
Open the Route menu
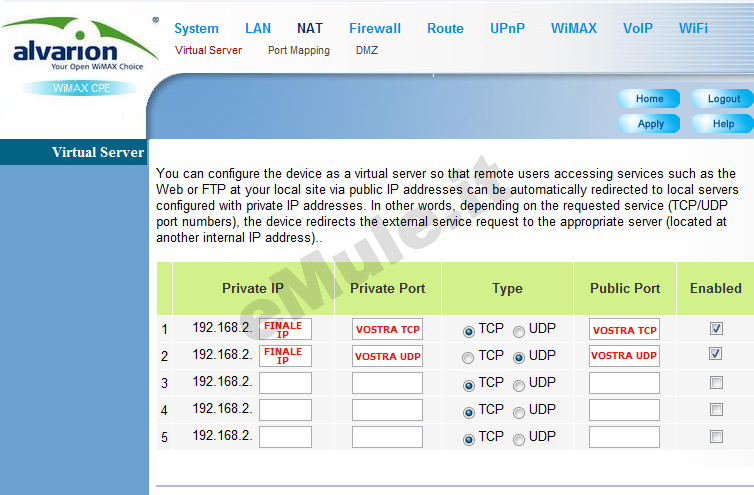point(445,28)
